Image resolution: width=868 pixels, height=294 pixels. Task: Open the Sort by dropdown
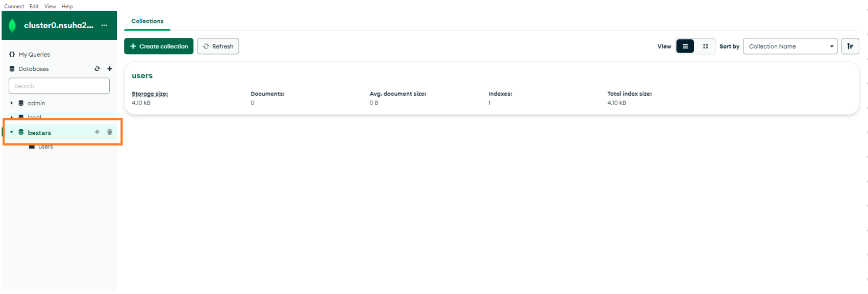(789, 46)
